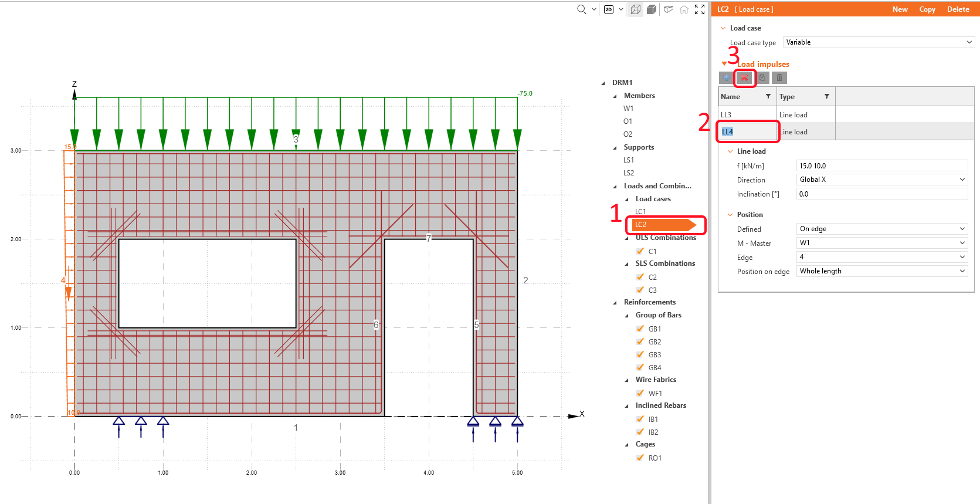Select the solid cube display icon
980x504 pixels.
(x=652, y=9)
